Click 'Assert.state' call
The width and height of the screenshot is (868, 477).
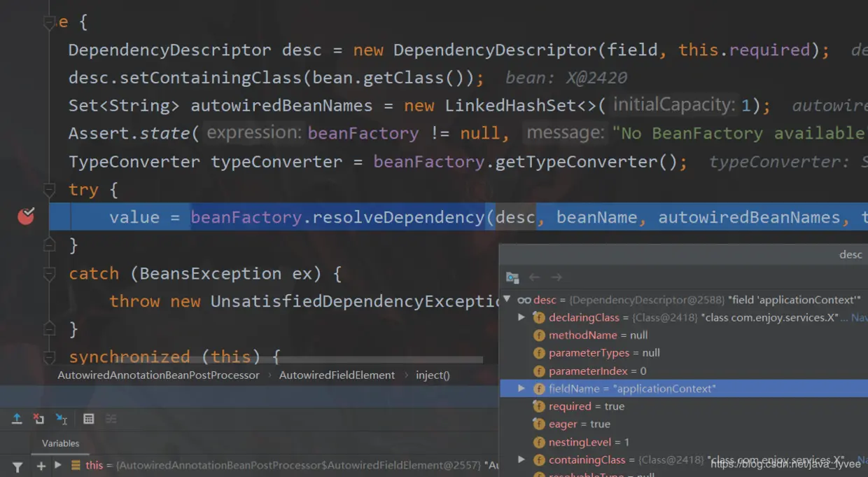129,134
